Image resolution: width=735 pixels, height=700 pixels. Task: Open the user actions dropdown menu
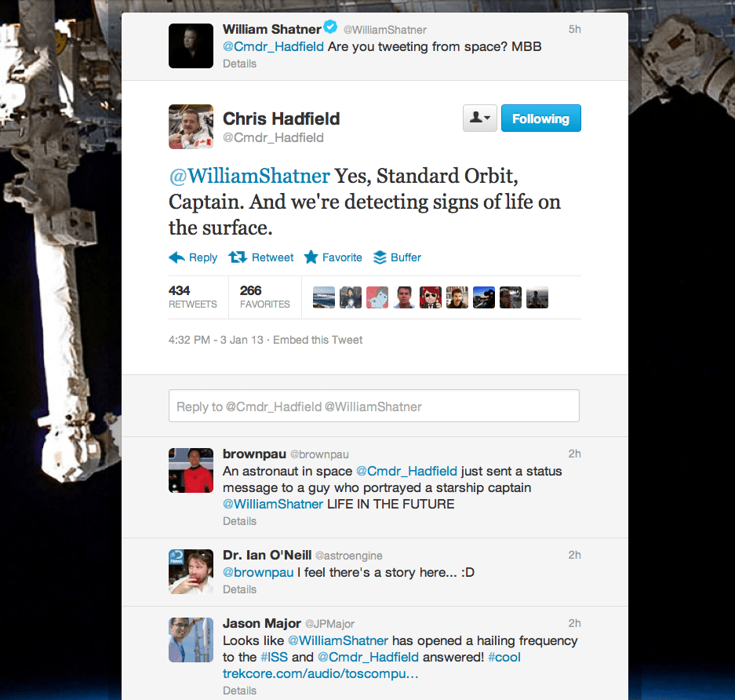(480, 118)
